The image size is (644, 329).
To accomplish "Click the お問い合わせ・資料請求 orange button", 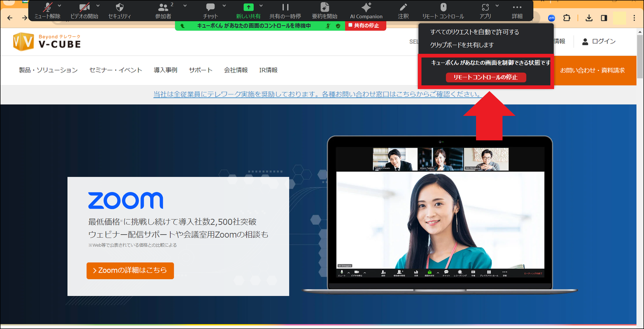I will [593, 70].
